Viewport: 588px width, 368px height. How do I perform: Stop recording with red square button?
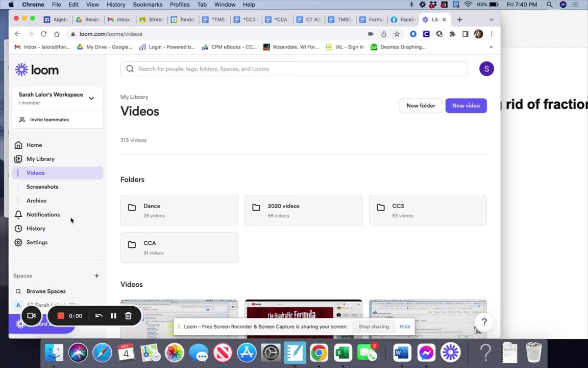click(60, 315)
